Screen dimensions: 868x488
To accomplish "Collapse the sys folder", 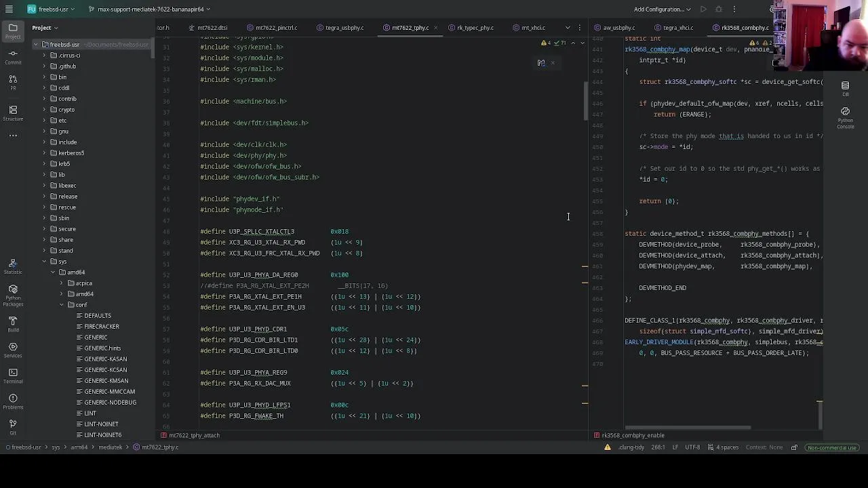I will tap(44, 262).
